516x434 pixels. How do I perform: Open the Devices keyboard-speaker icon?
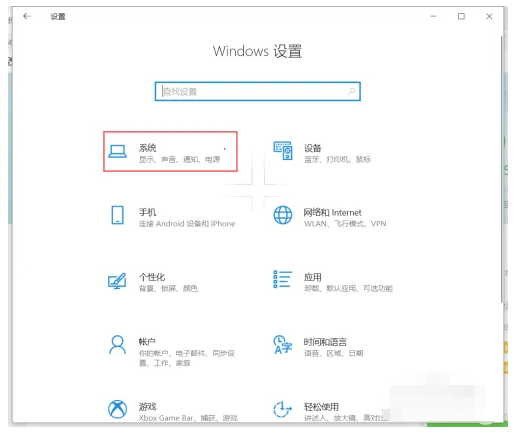[x=283, y=151]
